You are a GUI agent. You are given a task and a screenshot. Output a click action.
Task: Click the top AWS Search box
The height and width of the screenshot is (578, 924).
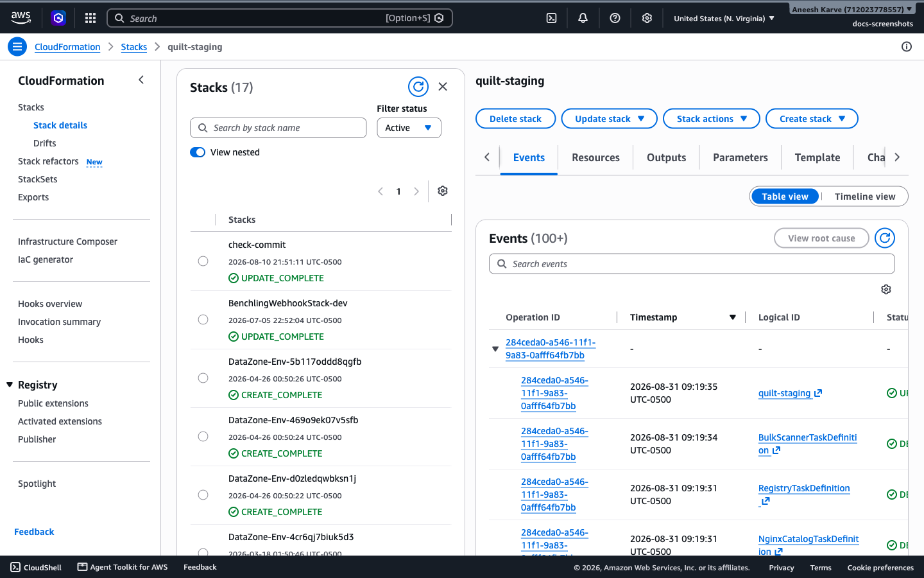(x=280, y=18)
